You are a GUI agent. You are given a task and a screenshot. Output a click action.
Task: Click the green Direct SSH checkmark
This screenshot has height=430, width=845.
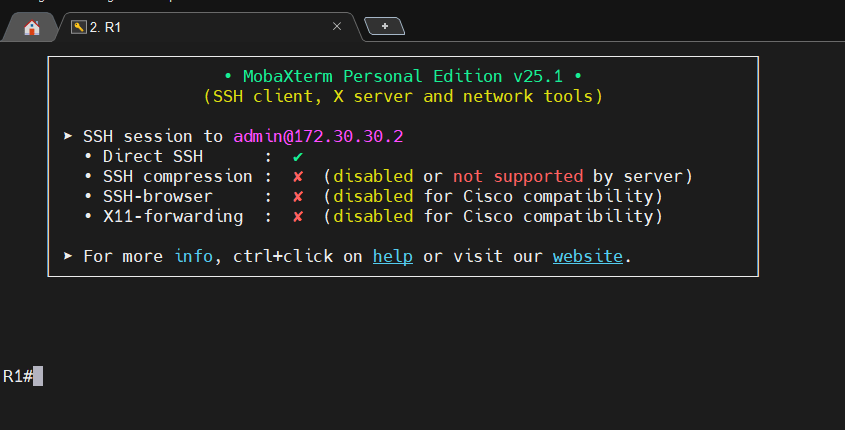click(x=297, y=157)
